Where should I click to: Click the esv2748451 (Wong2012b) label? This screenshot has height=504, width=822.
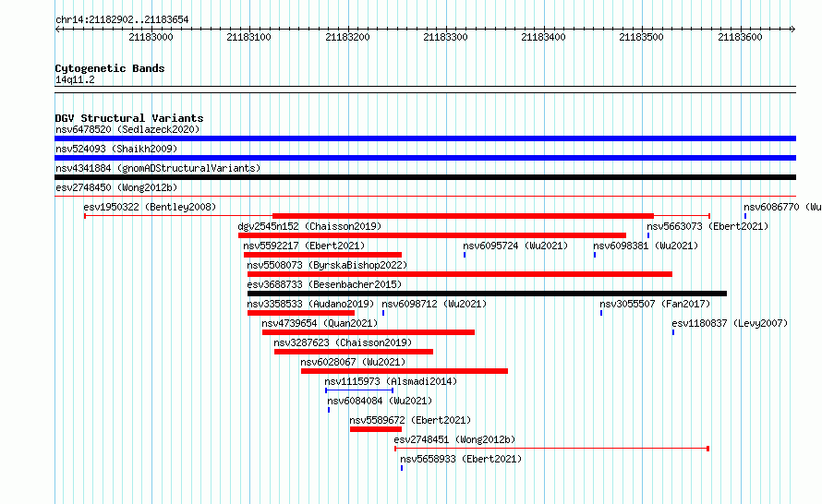click(x=454, y=439)
